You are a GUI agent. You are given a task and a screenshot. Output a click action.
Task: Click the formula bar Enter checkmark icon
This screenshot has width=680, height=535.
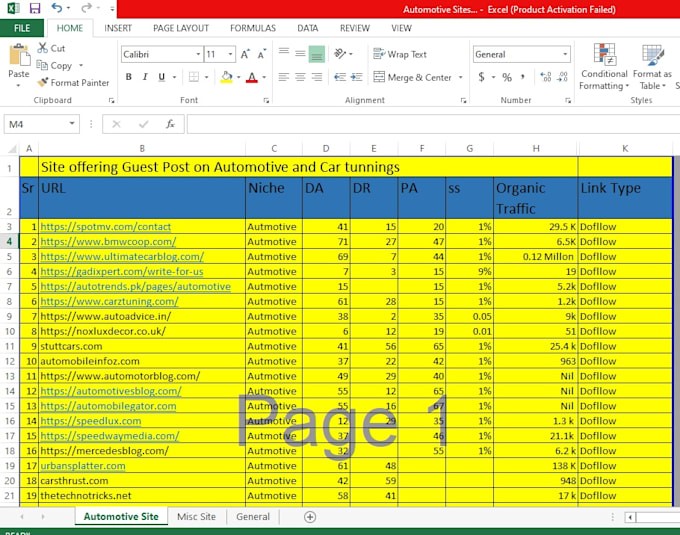pos(143,124)
